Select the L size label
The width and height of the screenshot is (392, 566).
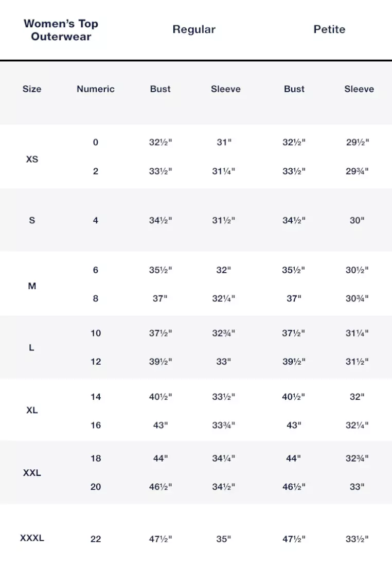(32, 348)
